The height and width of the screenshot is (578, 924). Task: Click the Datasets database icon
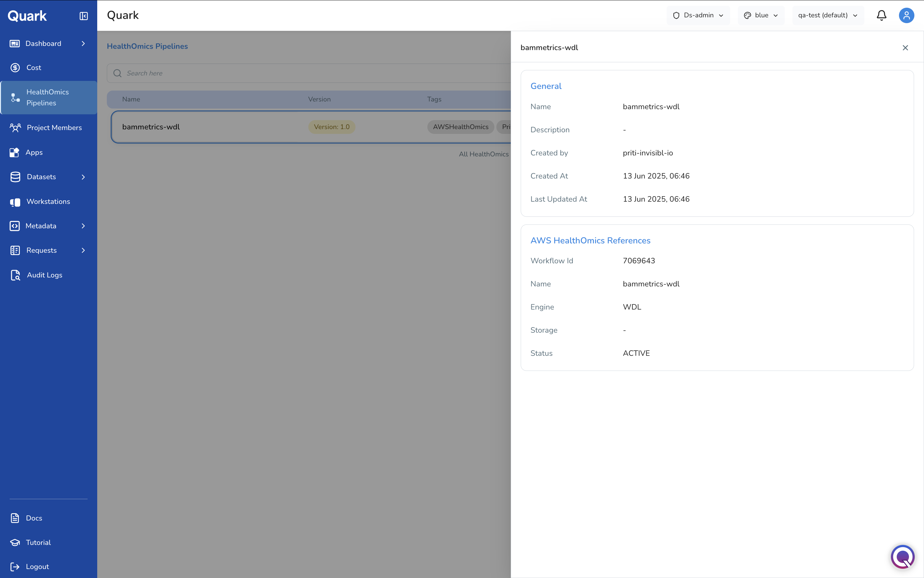(x=15, y=177)
